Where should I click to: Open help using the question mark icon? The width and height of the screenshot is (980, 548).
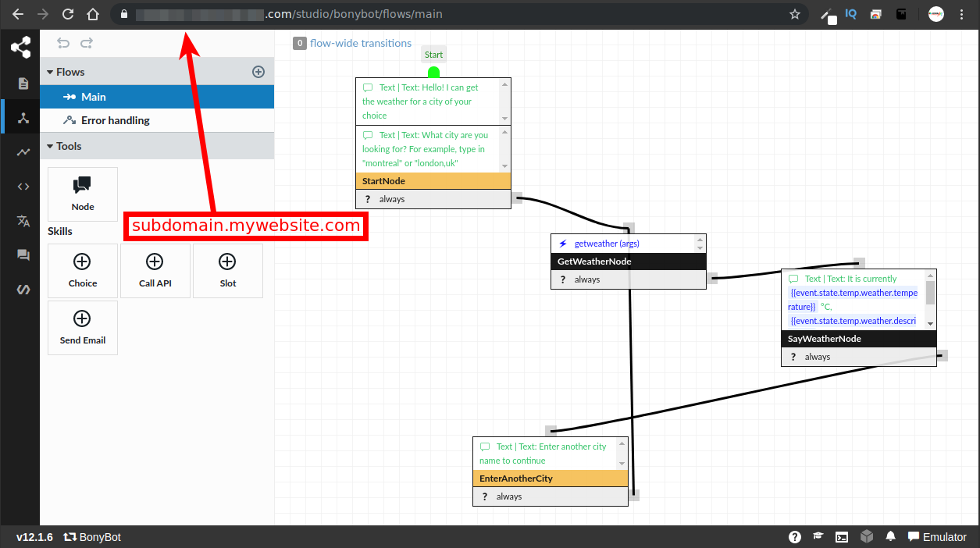(794, 536)
